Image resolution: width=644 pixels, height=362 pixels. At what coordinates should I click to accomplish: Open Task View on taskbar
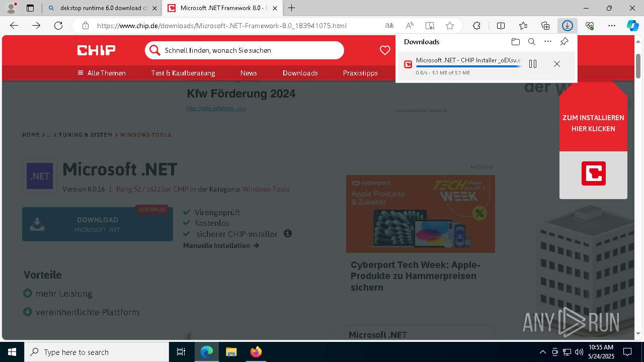point(181,352)
